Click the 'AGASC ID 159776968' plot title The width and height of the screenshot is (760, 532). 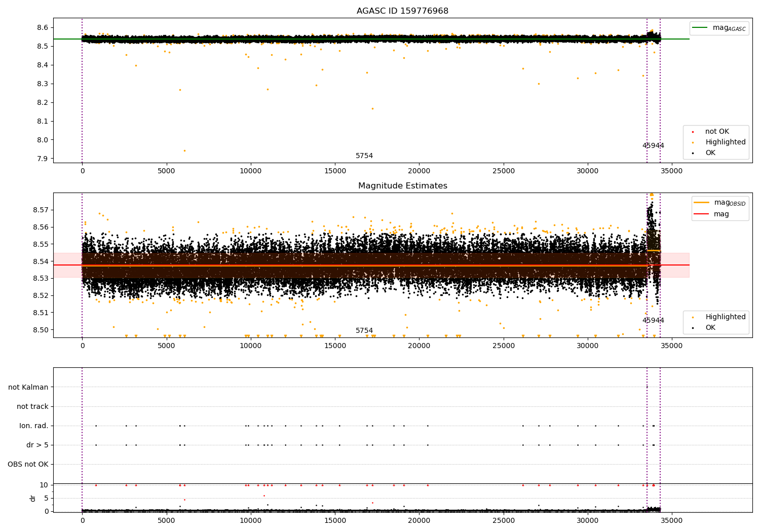pyautogui.click(x=402, y=11)
